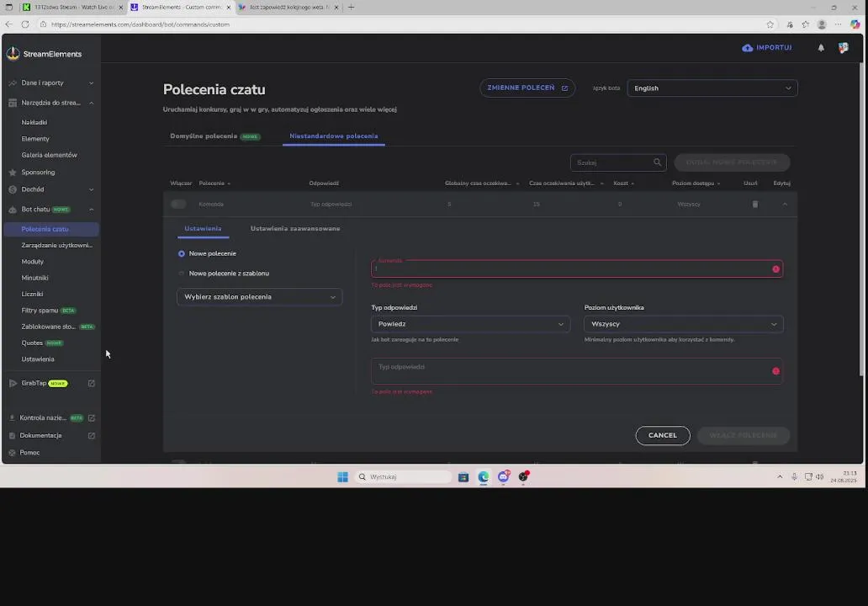Viewport: 868px width, 606px height.
Task: Open Poziom użytkownika Wszyscy dropdown
Action: coord(683,324)
